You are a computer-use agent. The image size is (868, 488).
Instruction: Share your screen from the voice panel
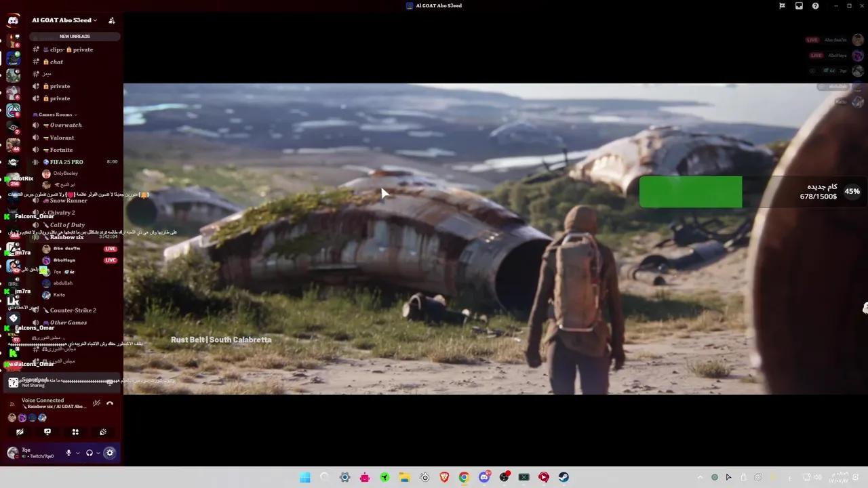click(47, 432)
